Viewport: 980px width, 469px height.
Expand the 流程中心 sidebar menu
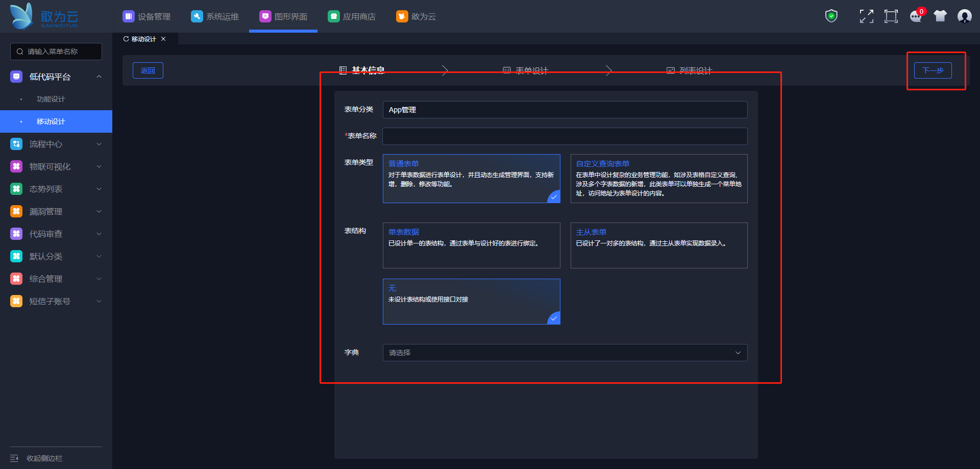coord(56,144)
